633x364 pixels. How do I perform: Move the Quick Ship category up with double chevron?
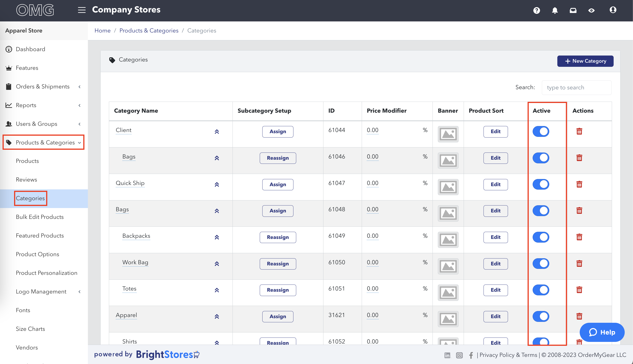(217, 185)
